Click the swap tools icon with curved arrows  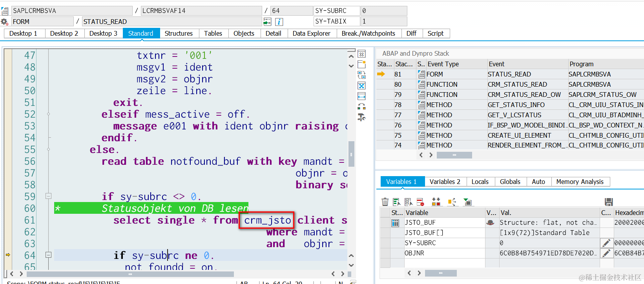coord(361,75)
